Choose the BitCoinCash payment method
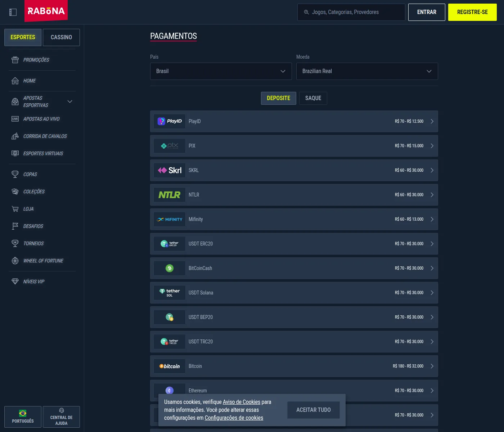This screenshot has width=504, height=432. 294,268
